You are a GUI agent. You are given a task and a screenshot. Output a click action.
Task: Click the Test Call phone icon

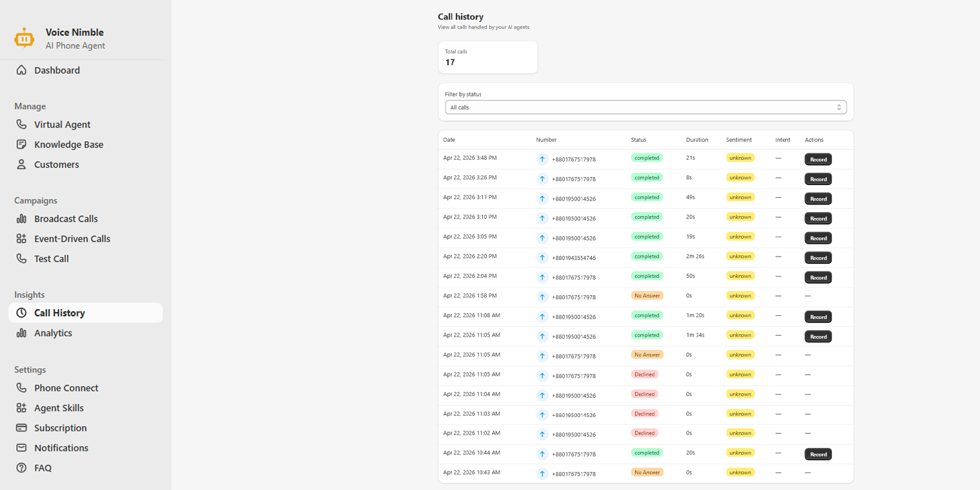[x=21, y=259]
